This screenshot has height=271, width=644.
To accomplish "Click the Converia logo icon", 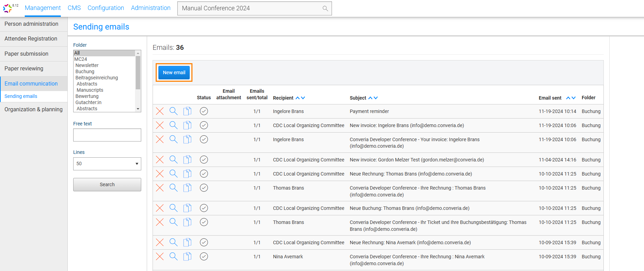I will pos(8,8).
